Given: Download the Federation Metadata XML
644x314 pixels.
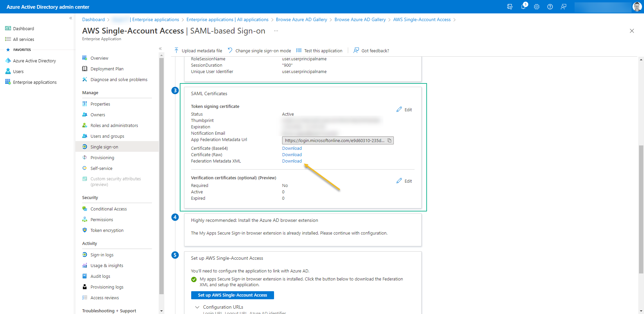Looking at the screenshot, I should coord(292,161).
